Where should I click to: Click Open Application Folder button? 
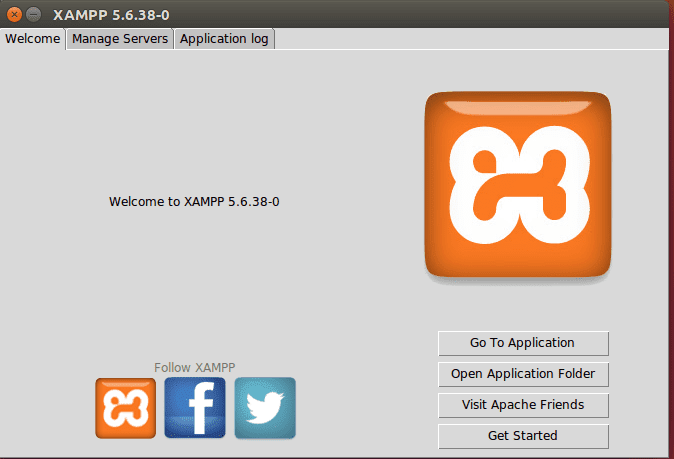[x=523, y=374]
